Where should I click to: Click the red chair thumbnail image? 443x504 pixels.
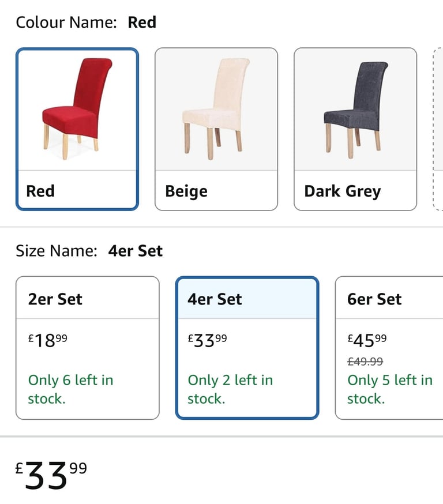(77, 110)
